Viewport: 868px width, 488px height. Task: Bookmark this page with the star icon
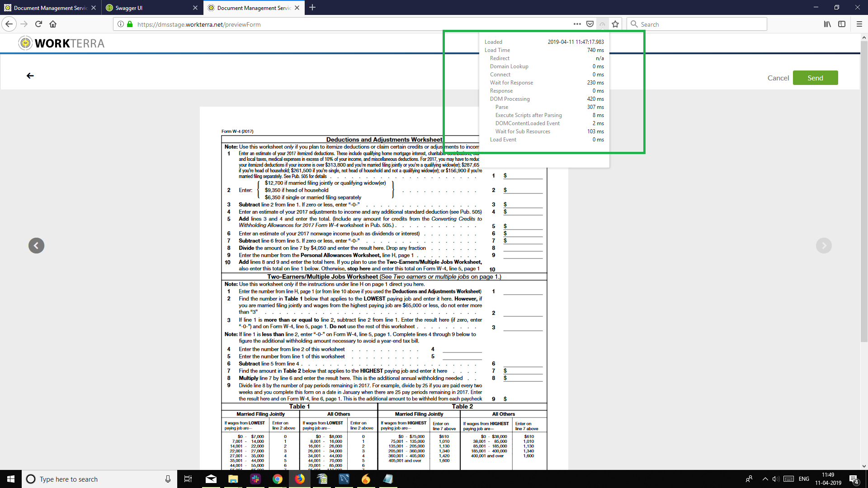click(x=615, y=24)
